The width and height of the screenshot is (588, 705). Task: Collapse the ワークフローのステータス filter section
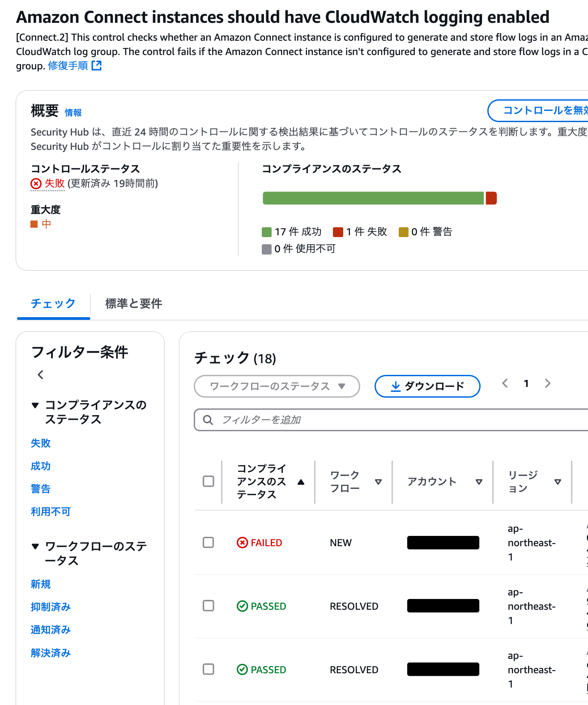[35, 546]
